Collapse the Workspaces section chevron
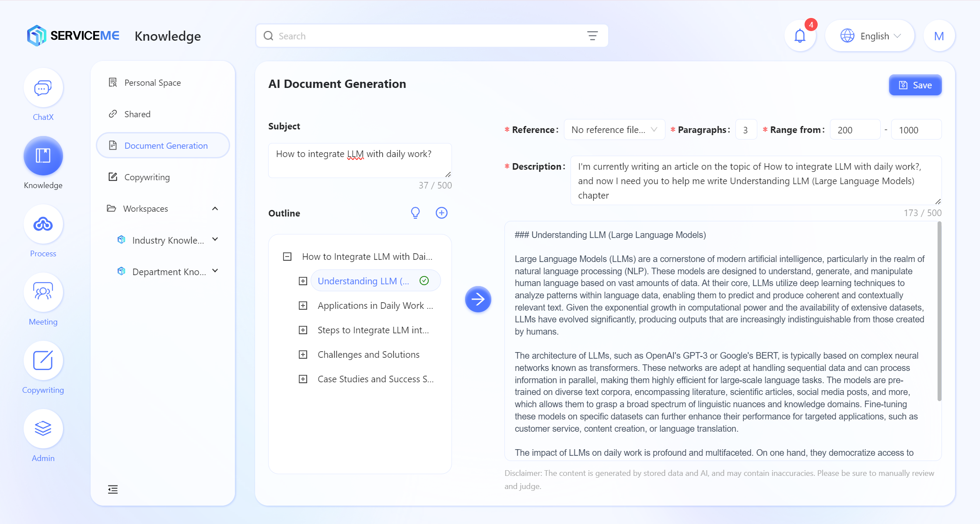Viewport: 980px width, 524px height. coord(215,209)
